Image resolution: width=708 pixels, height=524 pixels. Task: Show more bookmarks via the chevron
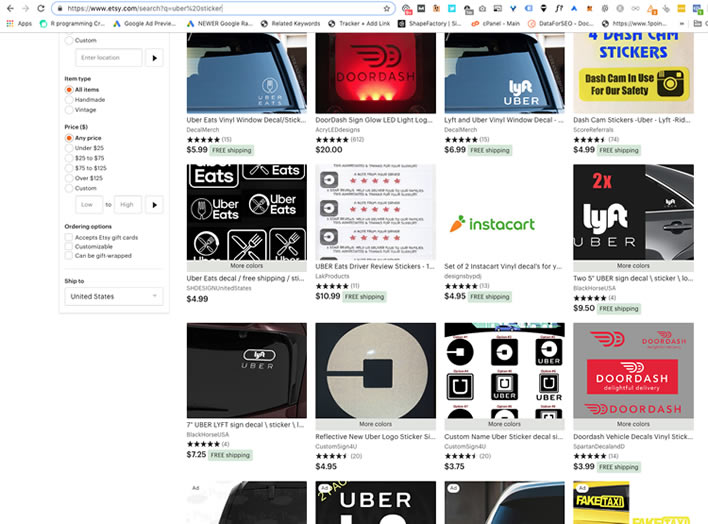(682, 23)
